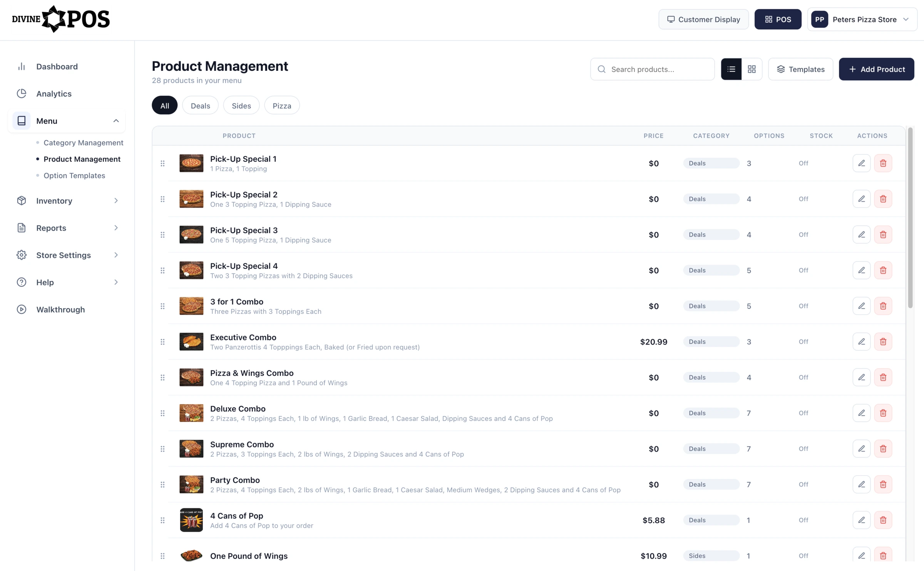The height and width of the screenshot is (571, 924).
Task: Click Sides badge for One Pound of Wings
Action: (711, 556)
